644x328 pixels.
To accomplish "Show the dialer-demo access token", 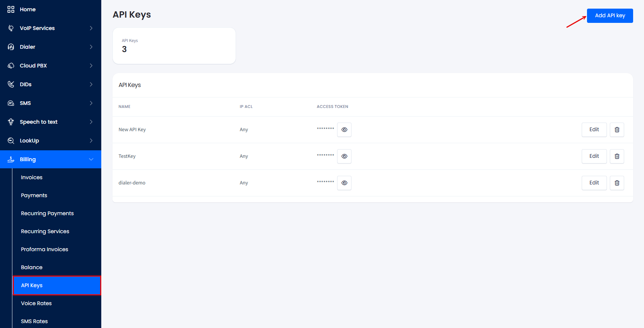I will pos(344,183).
